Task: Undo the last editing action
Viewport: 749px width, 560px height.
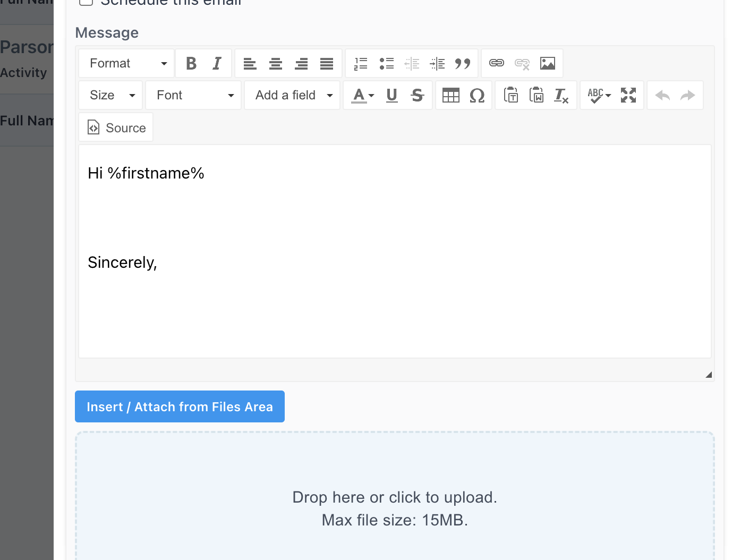Action: click(x=661, y=95)
